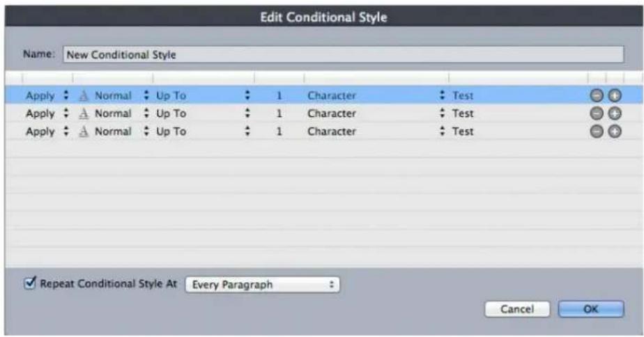
Task: Open the Apply dropdown in the first row
Action: 47,95
